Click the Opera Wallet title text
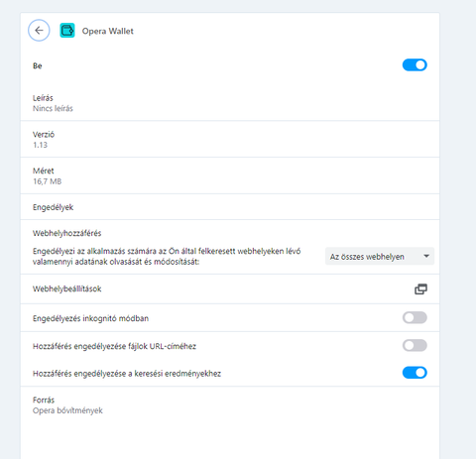The height and width of the screenshot is (459, 476). [108, 31]
